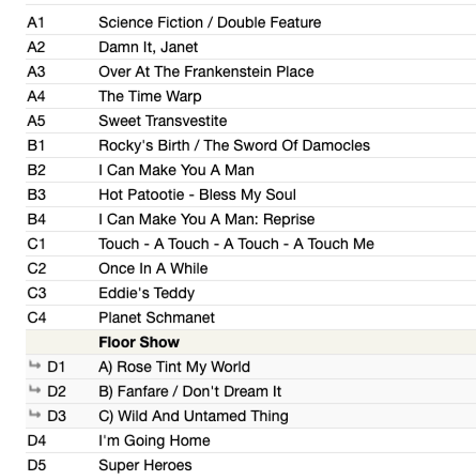Click track title Science Fiction / Double Feature
The width and height of the screenshot is (476, 476).
coord(210,22)
